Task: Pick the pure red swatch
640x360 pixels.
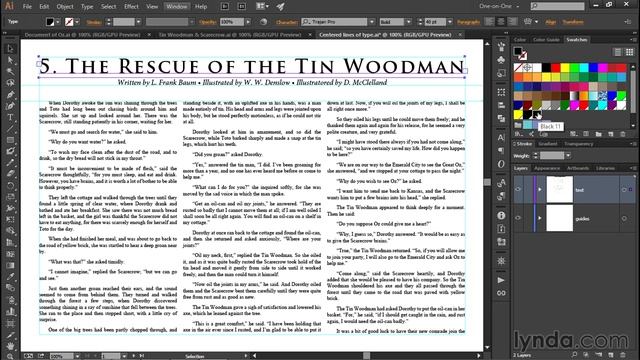Action: 556,67
